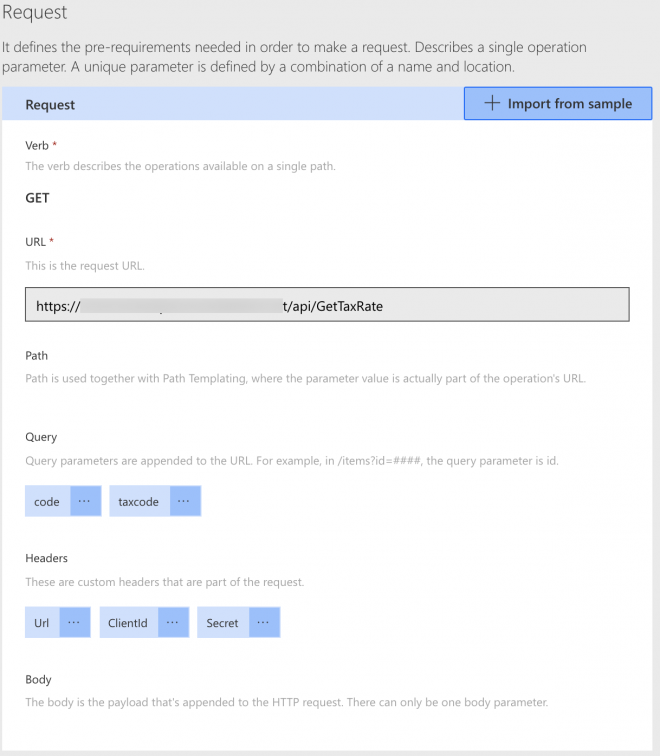The image size is (660, 756).
Task: Open the Secret header ellipsis menu
Action: coord(263,622)
